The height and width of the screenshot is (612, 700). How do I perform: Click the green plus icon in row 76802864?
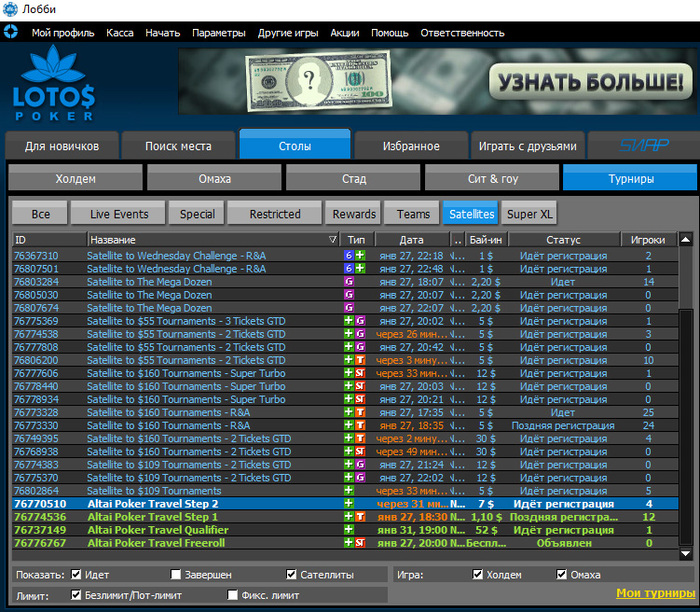[x=349, y=491]
